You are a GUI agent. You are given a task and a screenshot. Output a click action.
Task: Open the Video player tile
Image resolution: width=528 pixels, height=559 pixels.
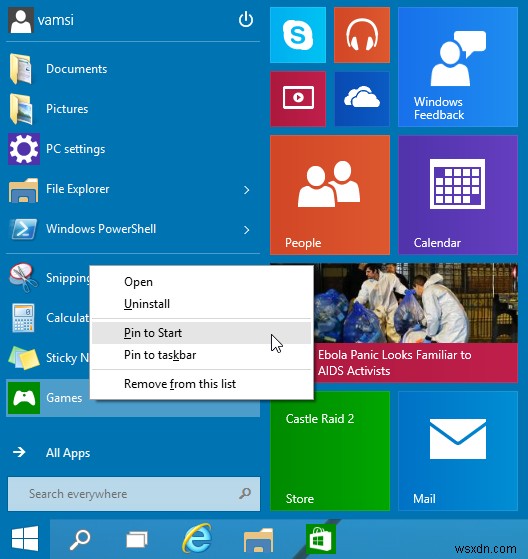[x=298, y=99]
